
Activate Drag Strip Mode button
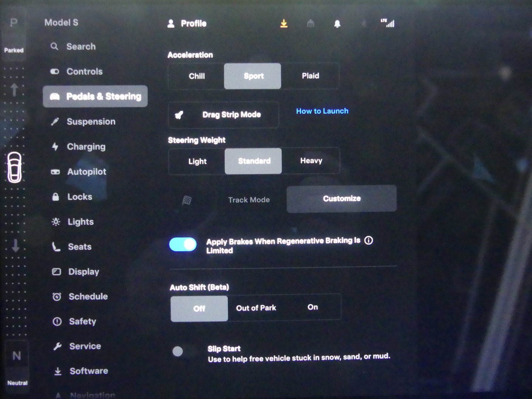tap(224, 115)
